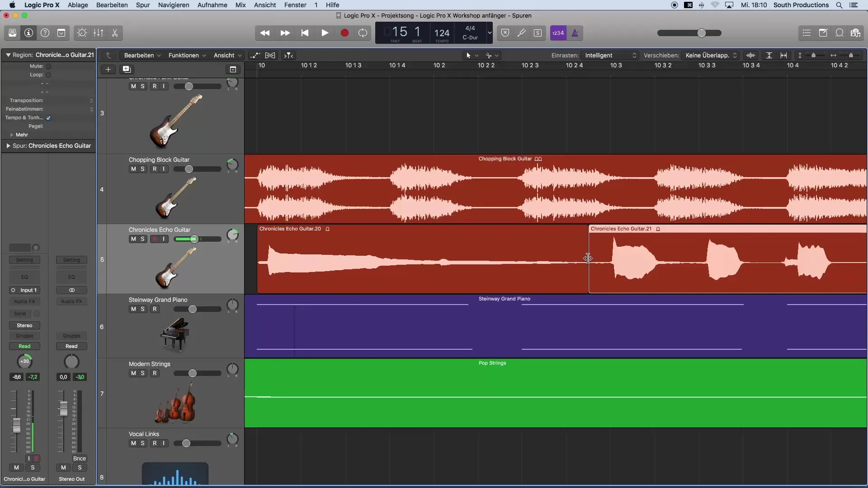Click the vertical auto zoom button

tap(769, 56)
